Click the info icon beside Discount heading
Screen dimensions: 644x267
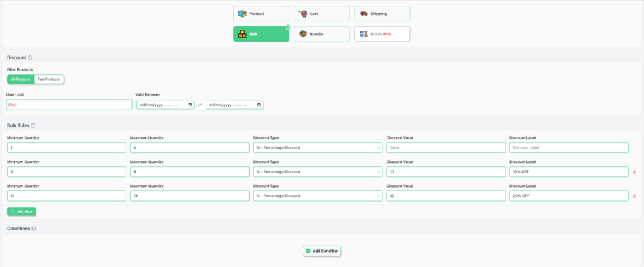coord(30,57)
